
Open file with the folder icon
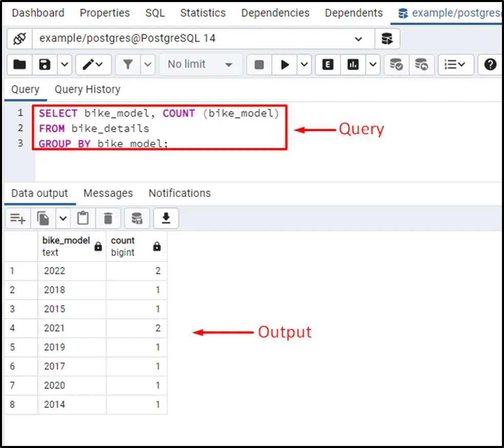click(x=19, y=65)
